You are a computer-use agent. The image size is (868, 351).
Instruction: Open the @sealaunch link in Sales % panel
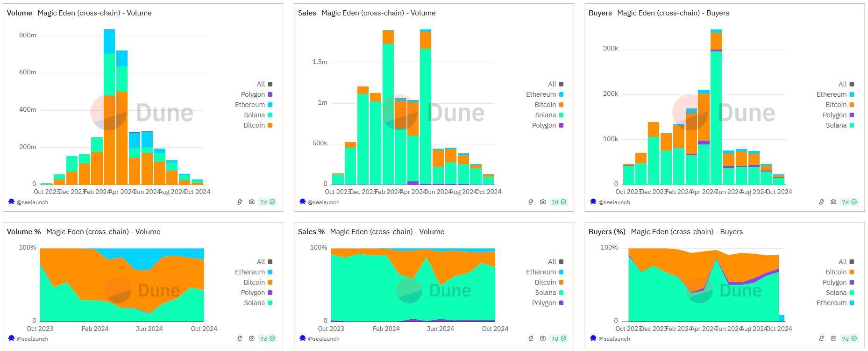point(323,339)
